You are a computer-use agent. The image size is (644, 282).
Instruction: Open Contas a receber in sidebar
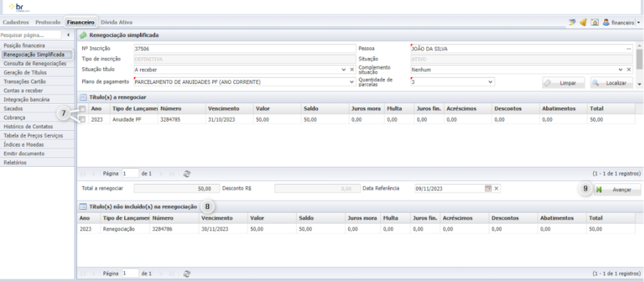coord(37,90)
